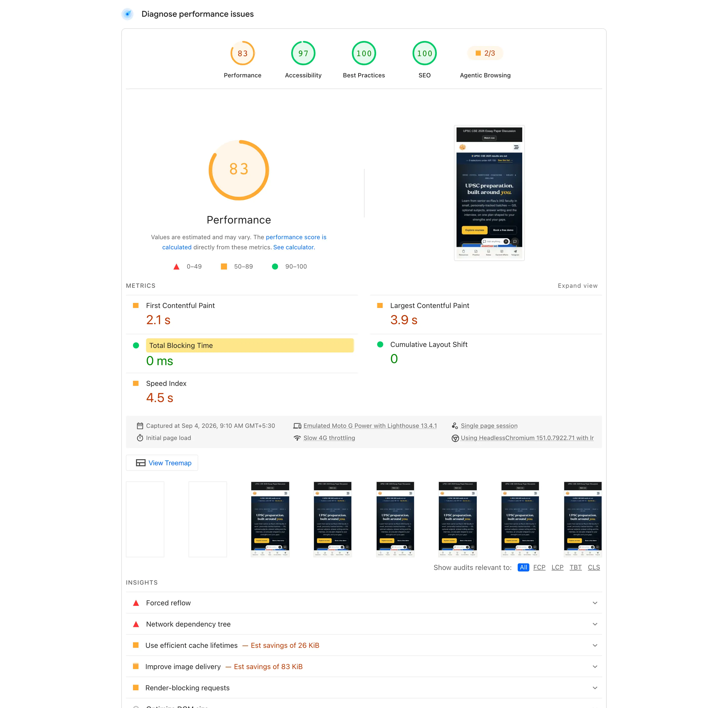
Task: Open the See calculator link
Action: pyautogui.click(x=293, y=247)
